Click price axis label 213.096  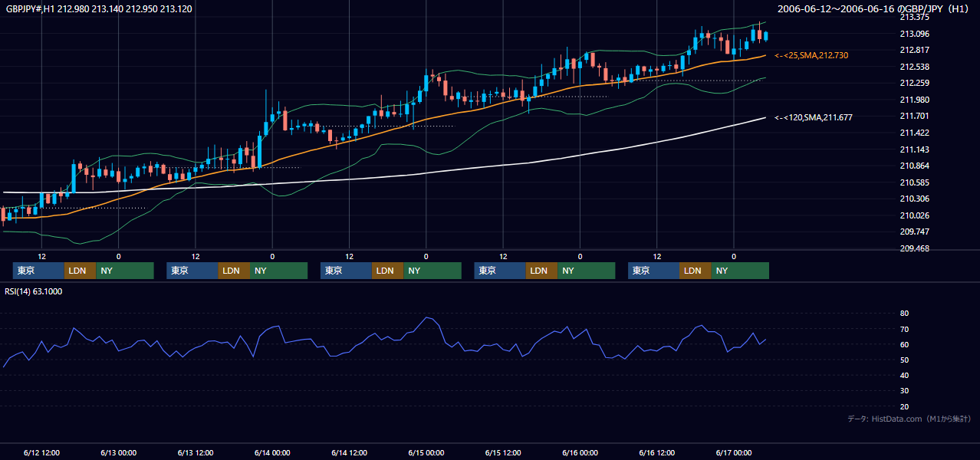914,34
